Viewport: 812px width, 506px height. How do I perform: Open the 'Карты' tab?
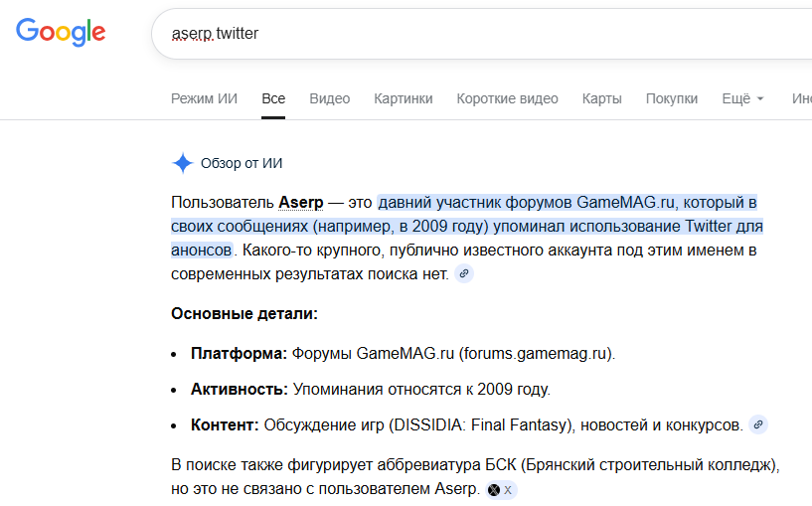click(601, 98)
